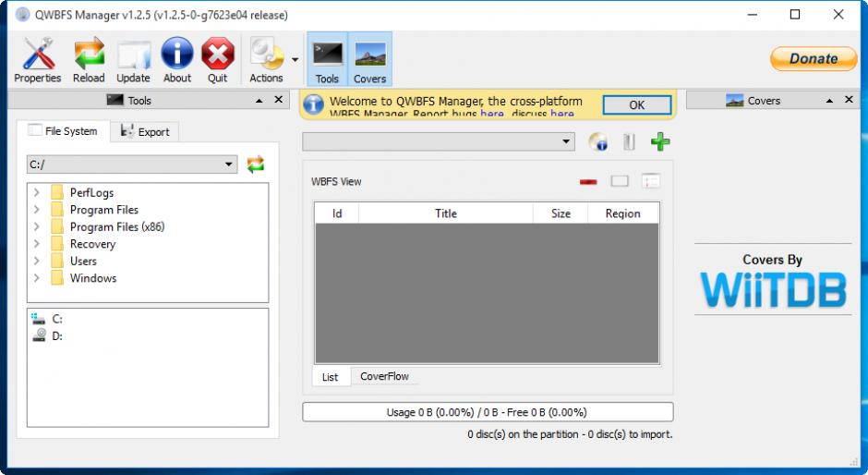Check for updates with Update button

(133, 59)
